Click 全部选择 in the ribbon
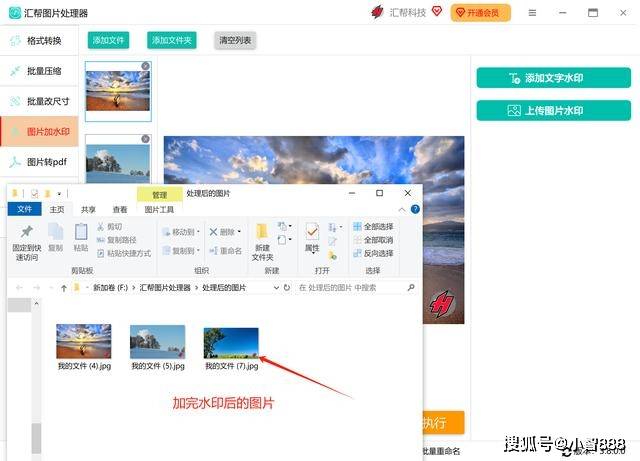 373,227
